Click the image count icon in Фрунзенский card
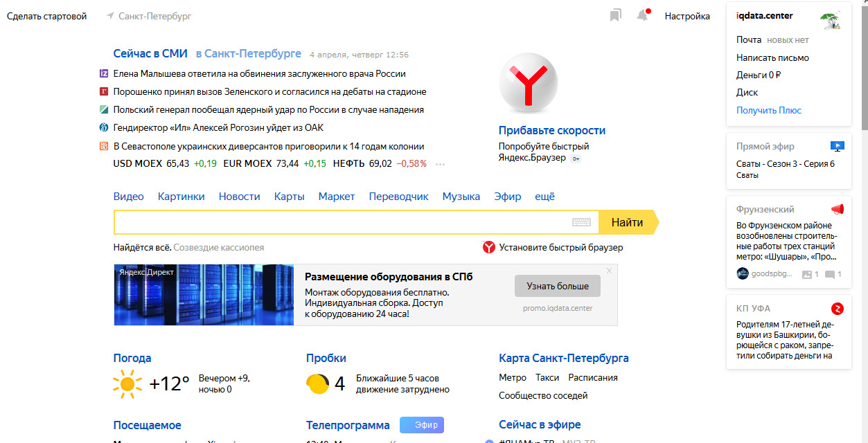This screenshot has width=868, height=443. coord(806,274)
